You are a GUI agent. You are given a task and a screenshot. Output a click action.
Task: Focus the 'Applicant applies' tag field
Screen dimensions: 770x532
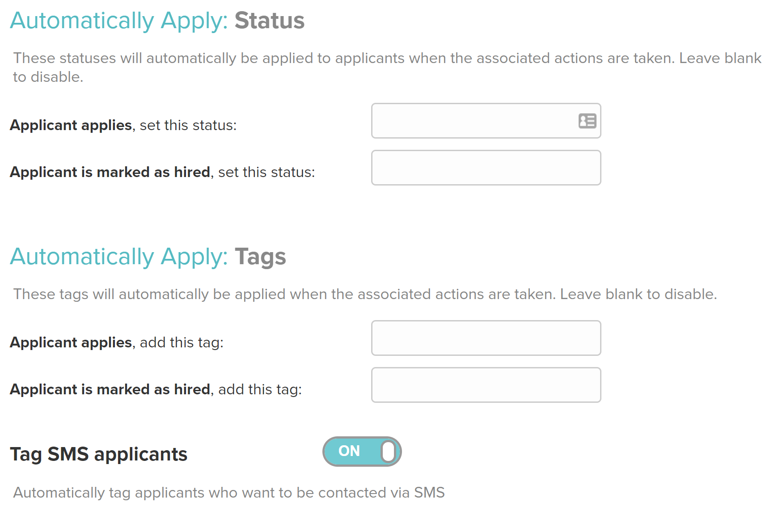(486, 338)
